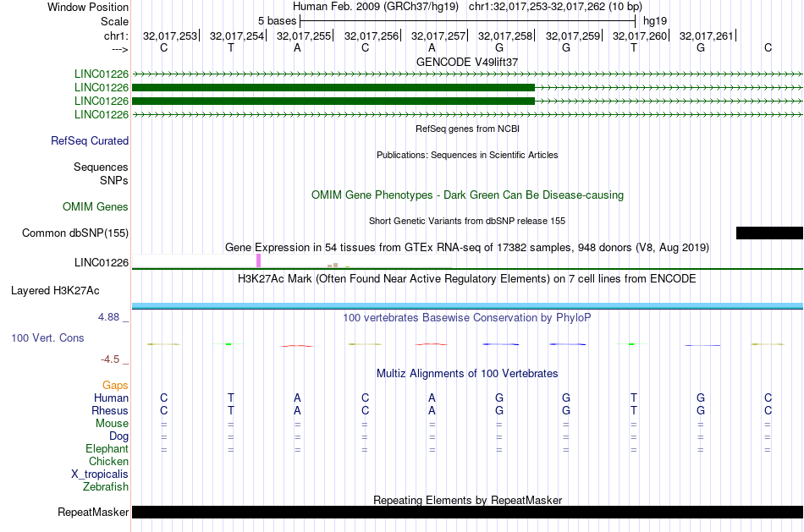The width and height of the screenshot is (804, 532).
Task: Click the LINC01226 GTEx expression track label
Action: coord(102,263)
